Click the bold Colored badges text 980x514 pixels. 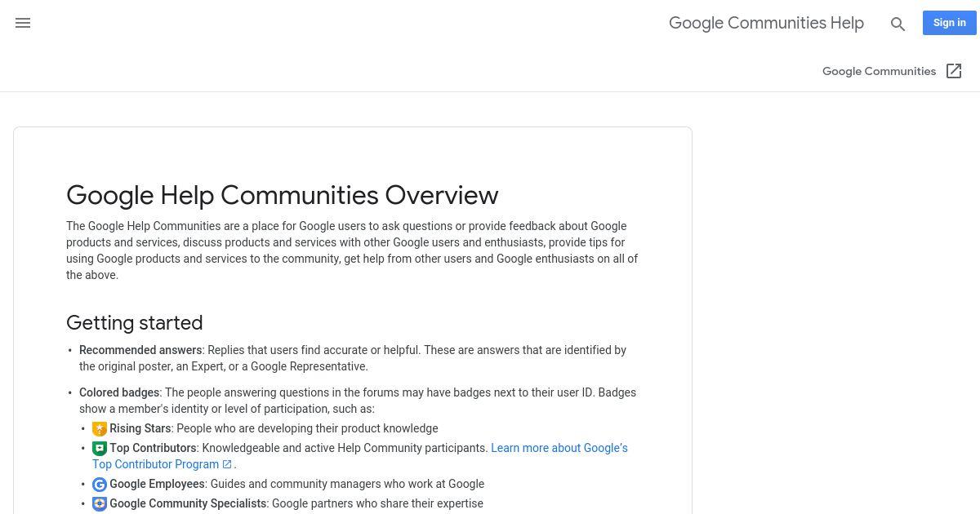119,392
